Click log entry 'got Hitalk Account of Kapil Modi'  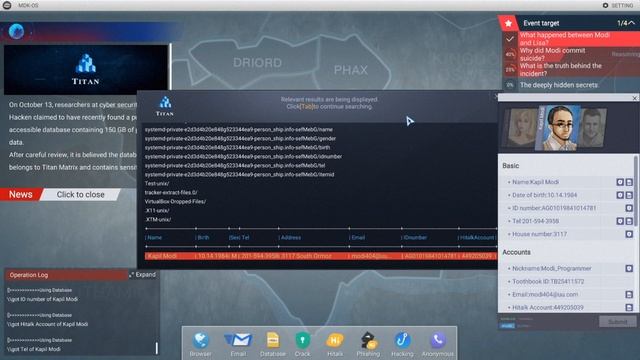pyautogui.click(x=47, y=324)
